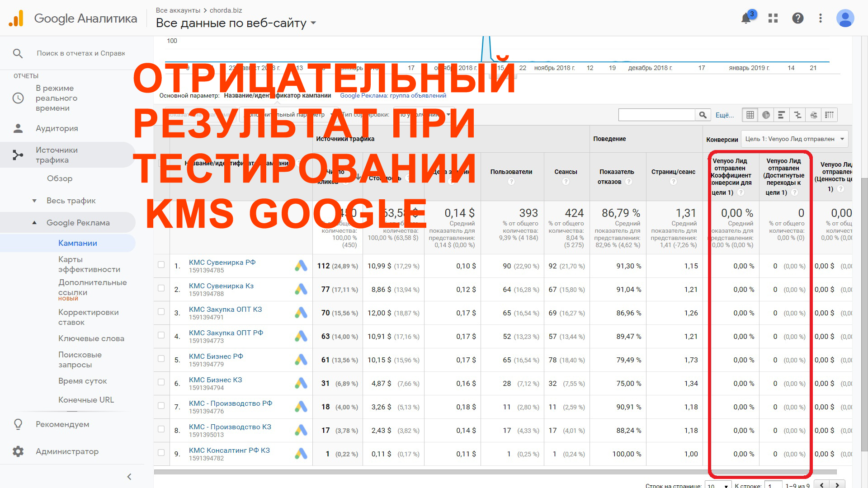Screen dimensions: 868x488
Task: Open the КМС Бизнес КЗ campaign link
Action: tap(215, 380)
